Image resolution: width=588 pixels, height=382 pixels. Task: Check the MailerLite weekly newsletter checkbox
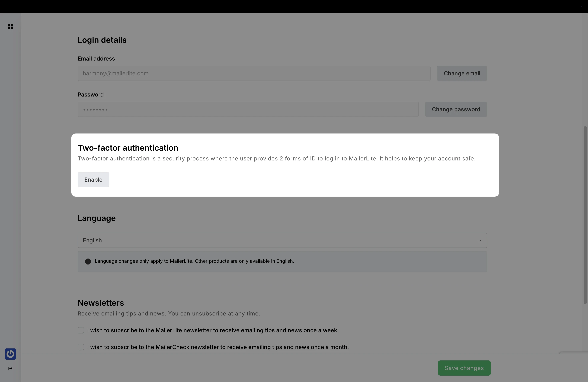81,330
